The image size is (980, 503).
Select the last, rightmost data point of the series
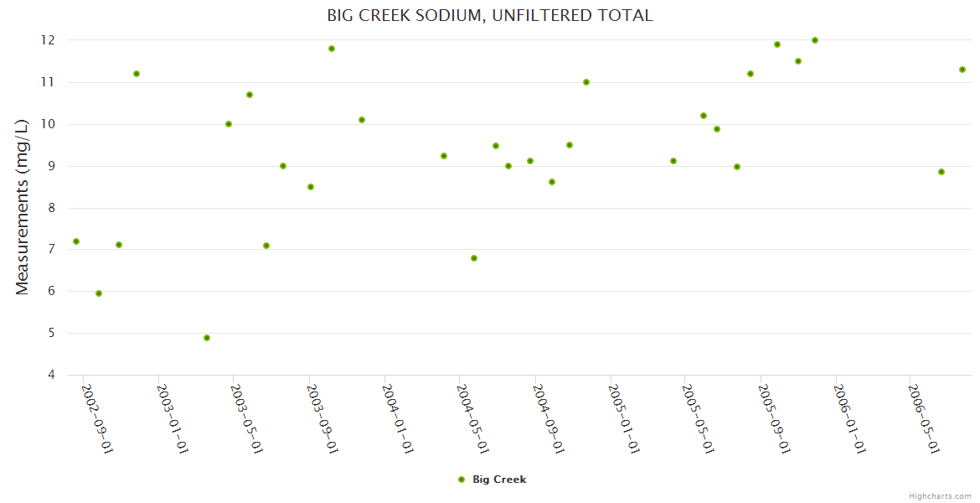click(962, 70)
